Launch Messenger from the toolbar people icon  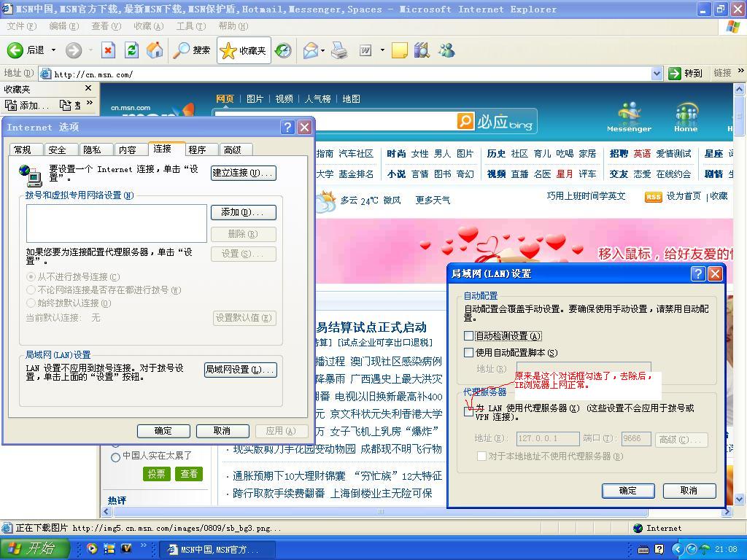(447, 50)
